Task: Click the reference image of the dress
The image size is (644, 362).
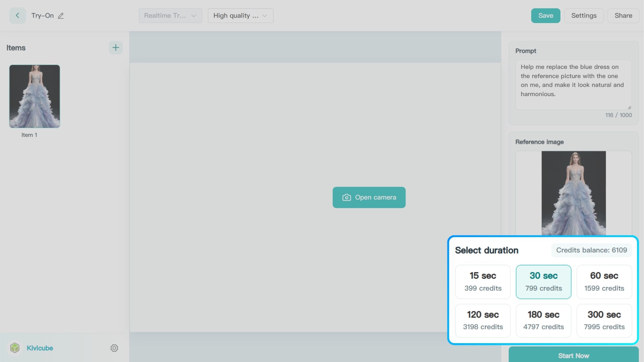Action: point(574,193)
